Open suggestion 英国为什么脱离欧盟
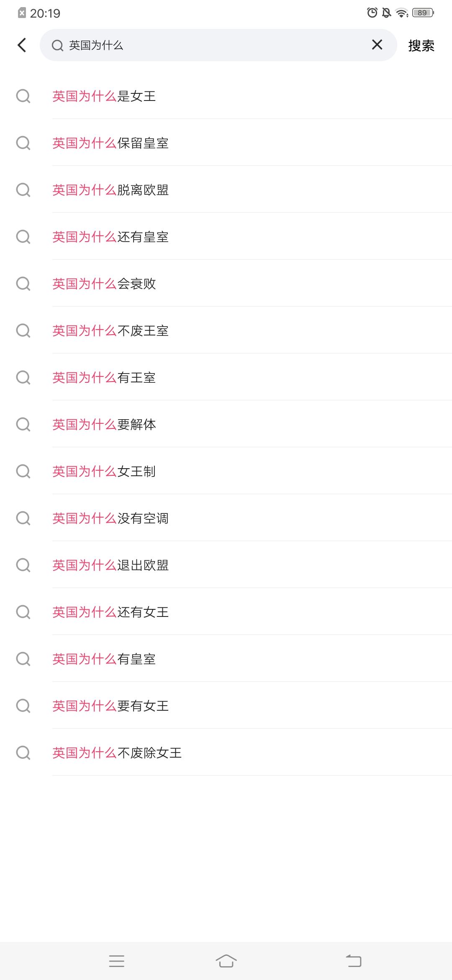This screenshot has height=980, width=452. [x=110, y=190]
